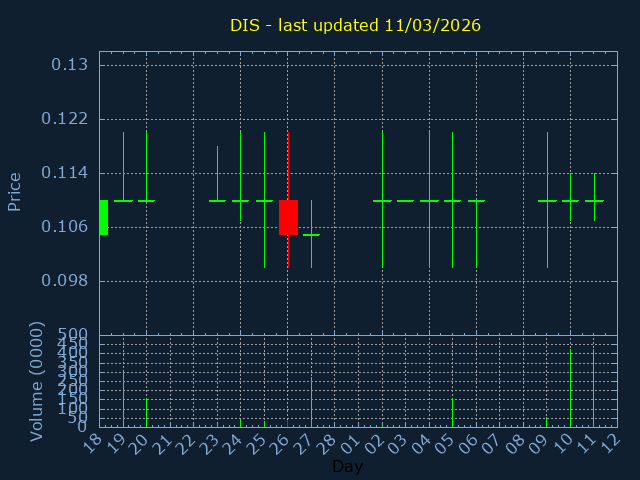Click the day 20 candlestick

[147, 167]
